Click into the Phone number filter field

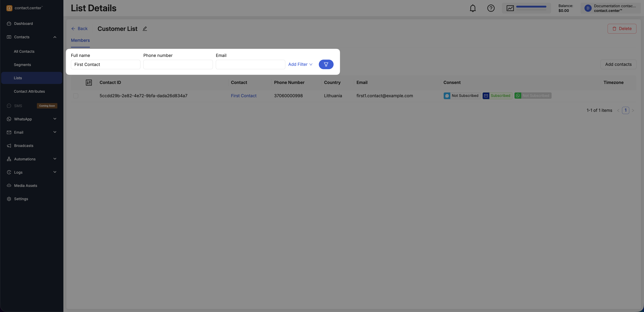tap(178, 64)
